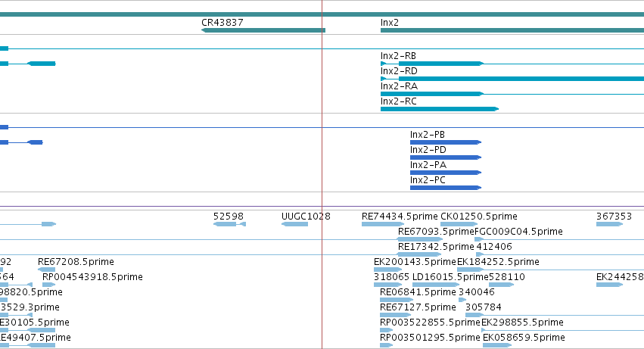
Task: Select the 52598 feature label
Action: coord(229,217)
